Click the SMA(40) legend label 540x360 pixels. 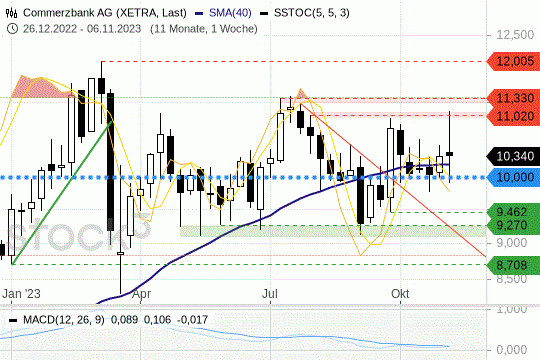click(230, 13)
